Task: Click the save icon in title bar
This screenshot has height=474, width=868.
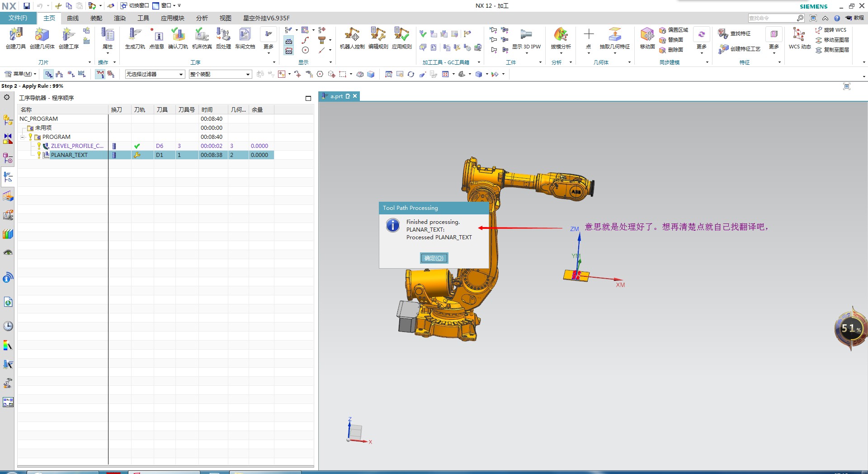Action: (27, 6)
